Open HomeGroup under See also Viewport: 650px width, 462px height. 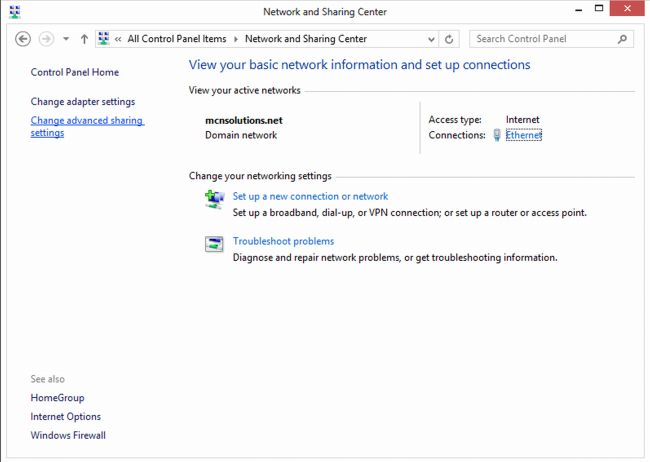pyautogui.click(x=57, y=398)
